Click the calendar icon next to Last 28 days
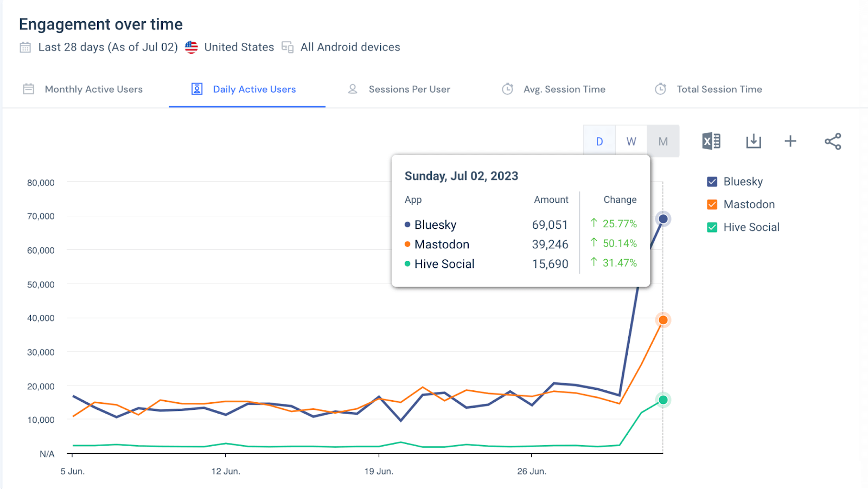This screenshot has height=489, width=868. (x=25, y=47)
